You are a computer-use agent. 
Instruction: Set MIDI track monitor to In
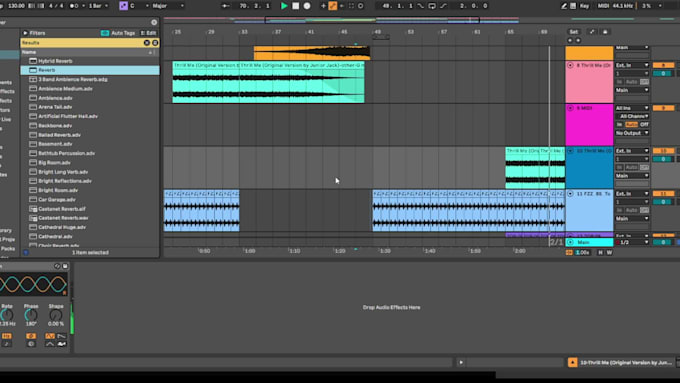coord(620,124)
